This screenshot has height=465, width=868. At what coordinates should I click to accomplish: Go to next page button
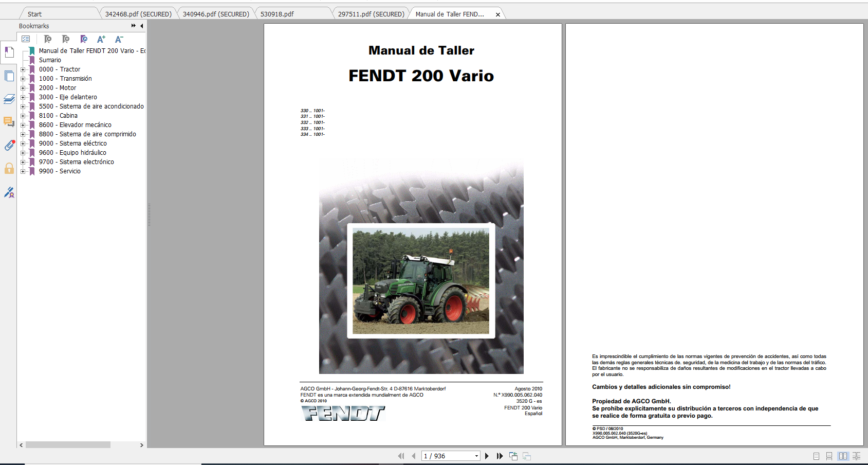[x=487, y=456]
